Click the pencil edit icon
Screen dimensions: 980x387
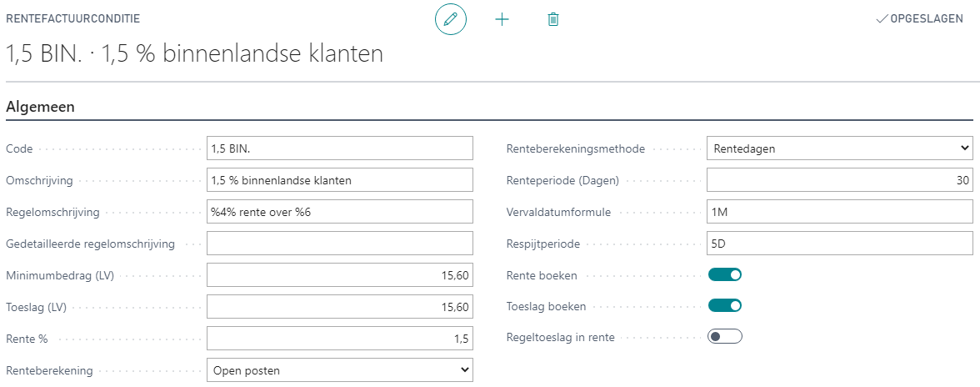451,19
